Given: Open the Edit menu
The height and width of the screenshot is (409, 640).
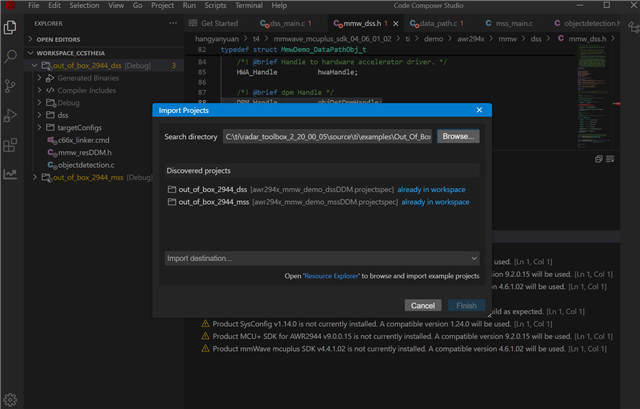Looking at the screenshot, I should coord(54,5).
